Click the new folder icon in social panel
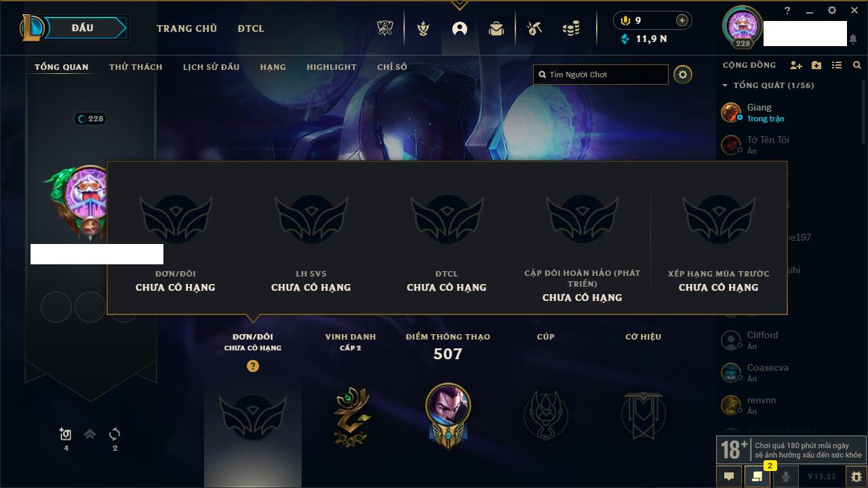Viewport: 868px width, 488px height. coord(816,65)
